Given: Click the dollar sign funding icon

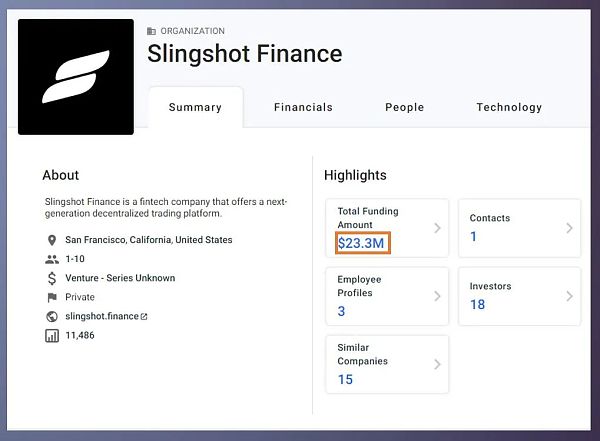Looking at the screenshot, I should pos(52,278).
